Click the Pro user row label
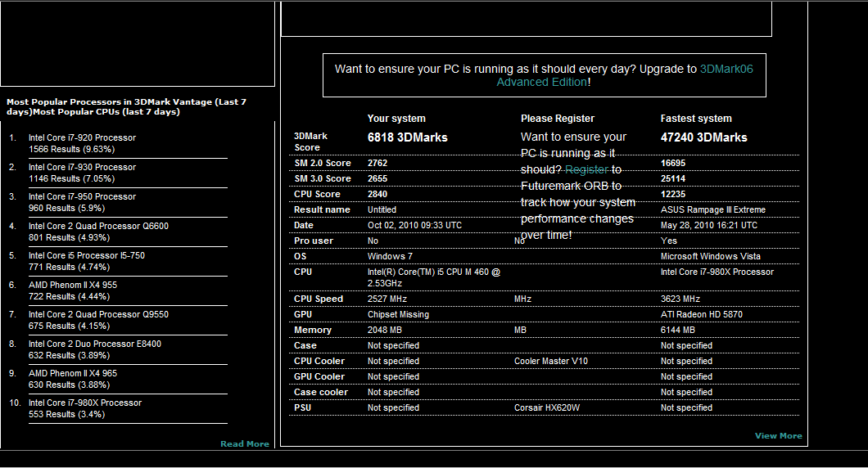Viewport: 868px width, 468px height. [x=314, y=241]
